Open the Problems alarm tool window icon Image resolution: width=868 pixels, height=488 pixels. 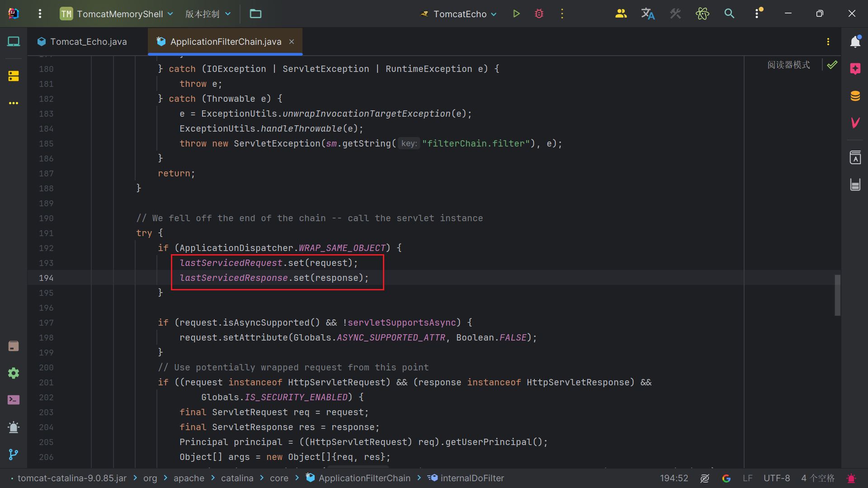click(14, 427)
